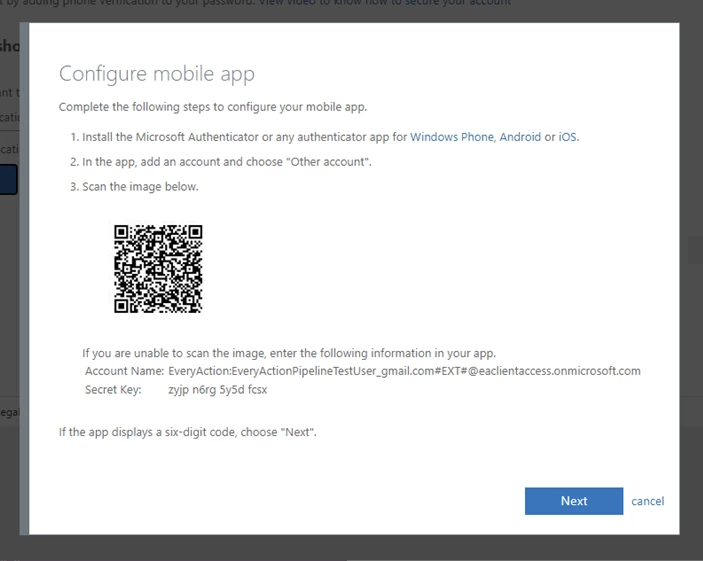
Task: Open the Android authenticator app link
Action: [x=520, y=137]
